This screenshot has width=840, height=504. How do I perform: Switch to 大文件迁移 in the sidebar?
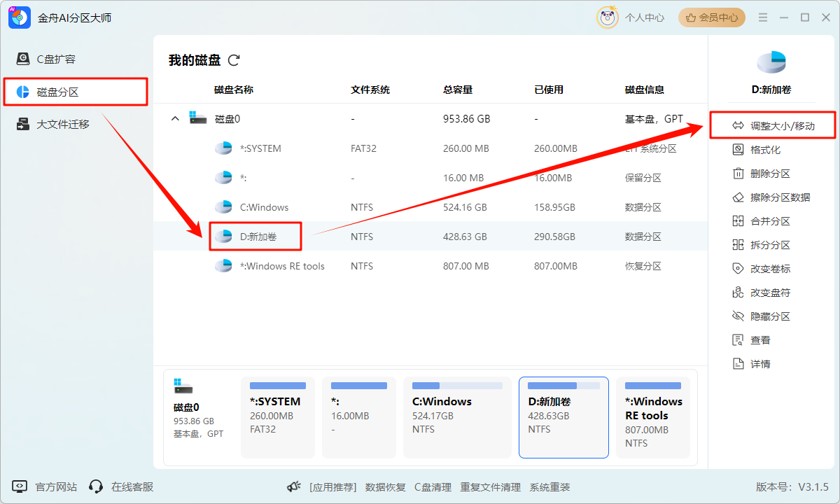pos(63,125)
